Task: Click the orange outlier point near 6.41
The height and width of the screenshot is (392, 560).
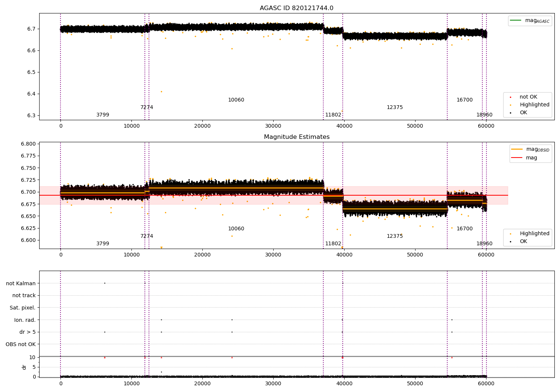Action: [x=161, y=91]
